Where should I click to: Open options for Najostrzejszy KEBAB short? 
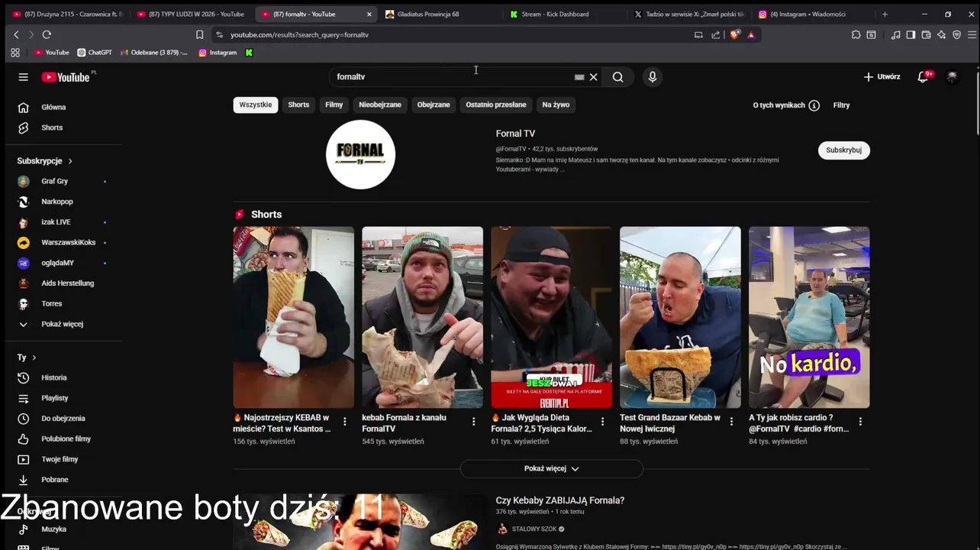pyautogui.click(x=345, y=422)
